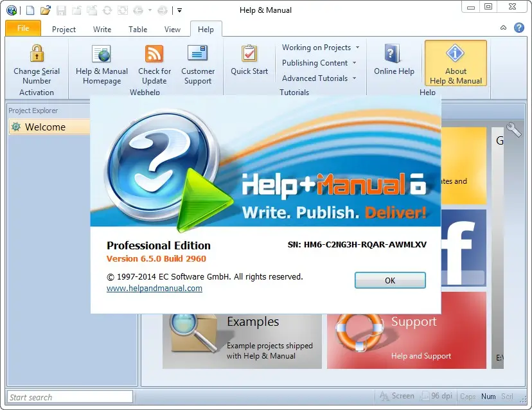Click the blue question mark help icon
532x410 pixels.
519,28
